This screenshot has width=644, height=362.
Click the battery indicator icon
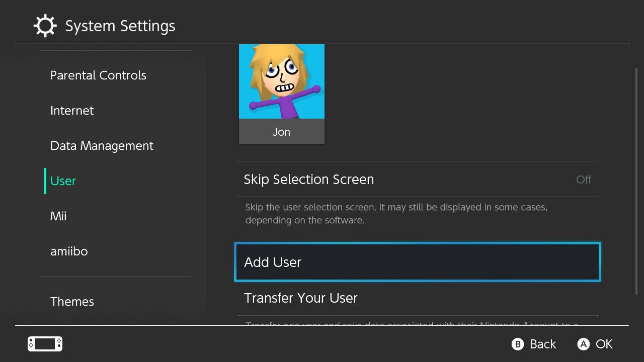(x=44, y=344)
